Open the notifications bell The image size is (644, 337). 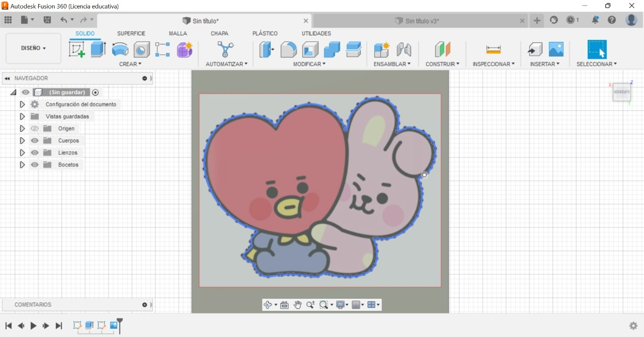tap(595, 20)
